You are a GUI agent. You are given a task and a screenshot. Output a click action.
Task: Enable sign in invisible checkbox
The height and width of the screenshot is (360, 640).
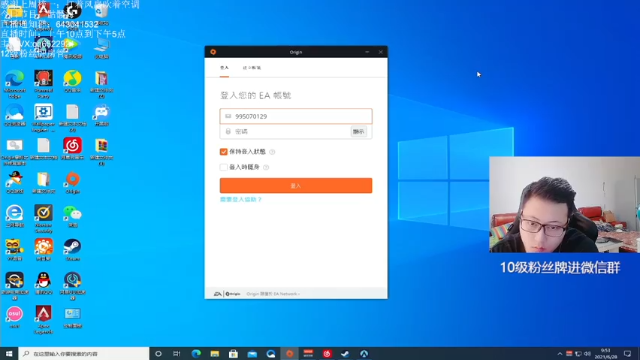tap(223, 167)
